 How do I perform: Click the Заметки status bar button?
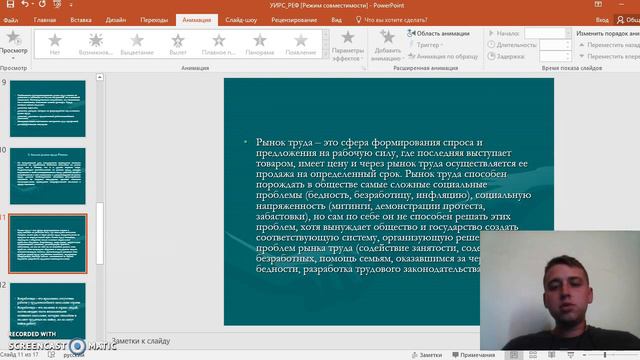427,355
